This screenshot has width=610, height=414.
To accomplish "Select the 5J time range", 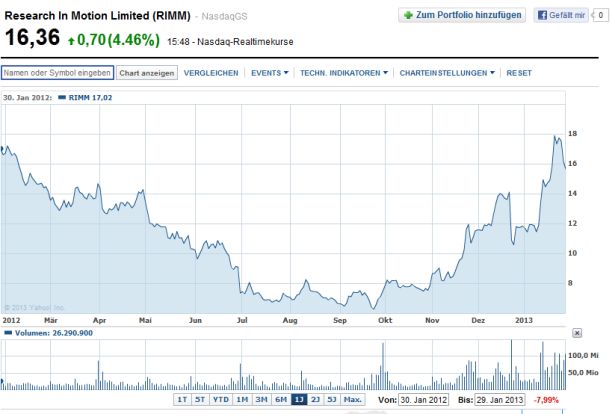I will (332, 400).
